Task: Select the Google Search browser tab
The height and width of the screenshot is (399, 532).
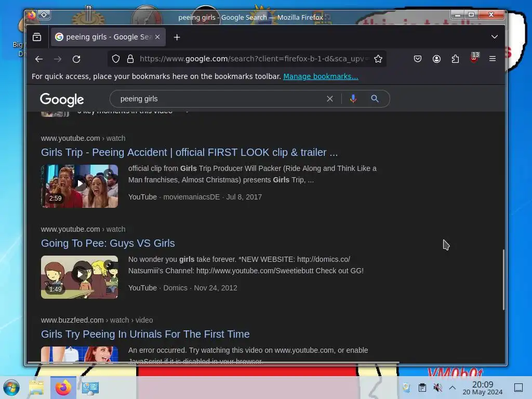Action: (x=108, y=37)
